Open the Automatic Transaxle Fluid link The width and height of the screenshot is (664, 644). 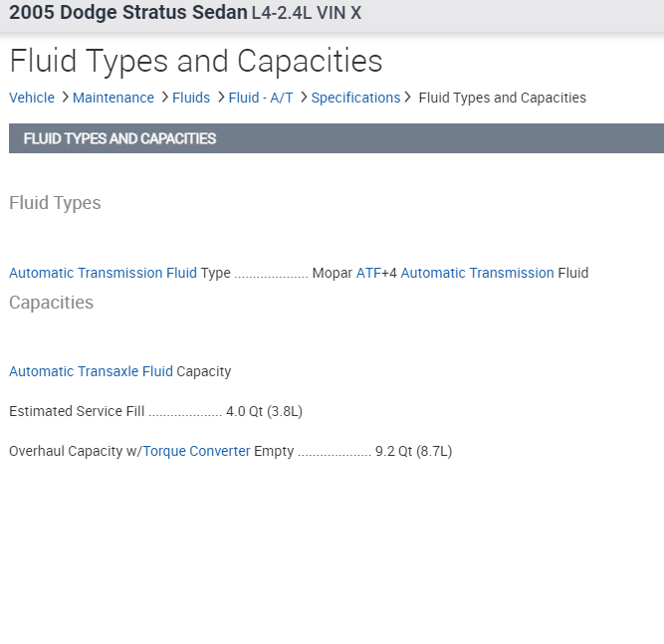(x=91, y=371)
